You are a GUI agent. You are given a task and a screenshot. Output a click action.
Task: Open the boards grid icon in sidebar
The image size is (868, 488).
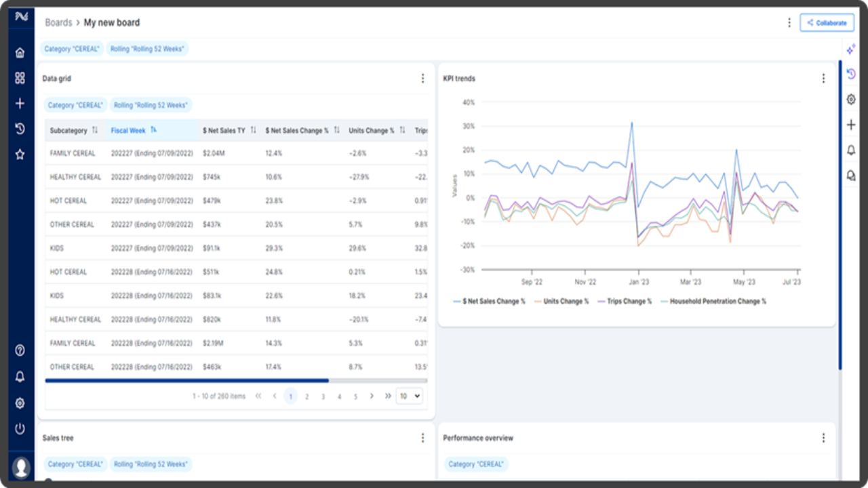coord(20,78)
